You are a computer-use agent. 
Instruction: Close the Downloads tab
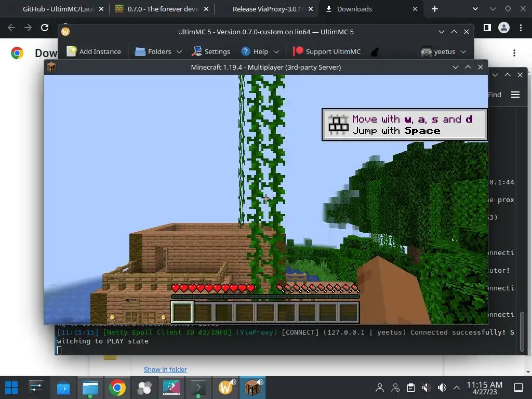415,9
